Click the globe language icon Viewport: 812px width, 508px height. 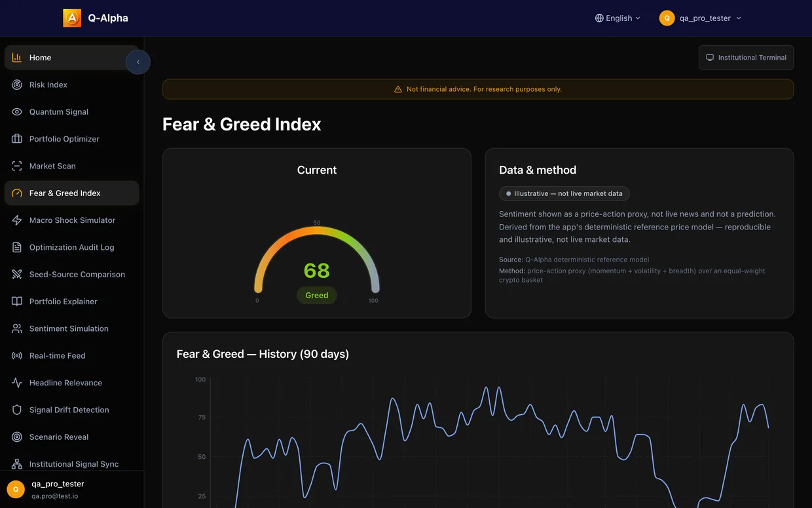click(x=599, y=18)
